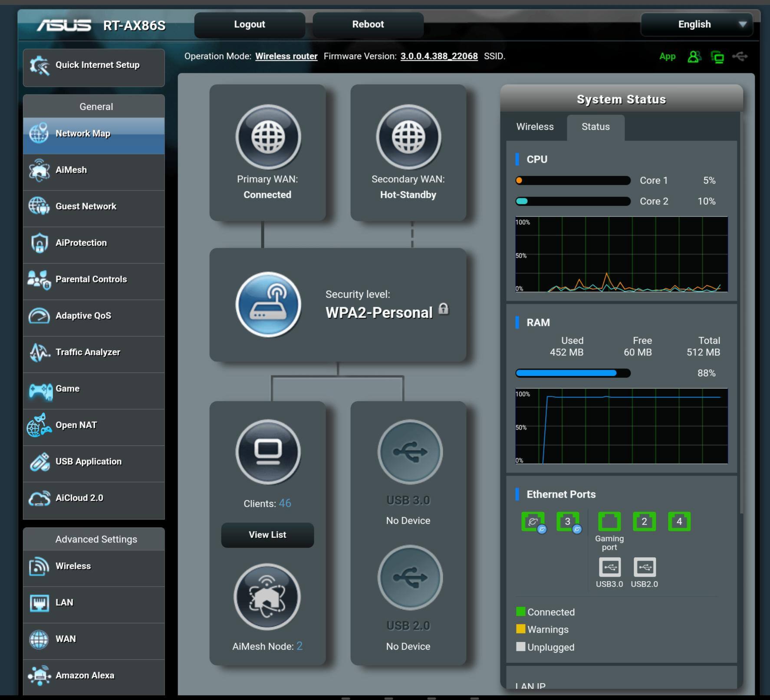Click Ethernet port 4 indicator
770x700 pixels.
[679, 521]
